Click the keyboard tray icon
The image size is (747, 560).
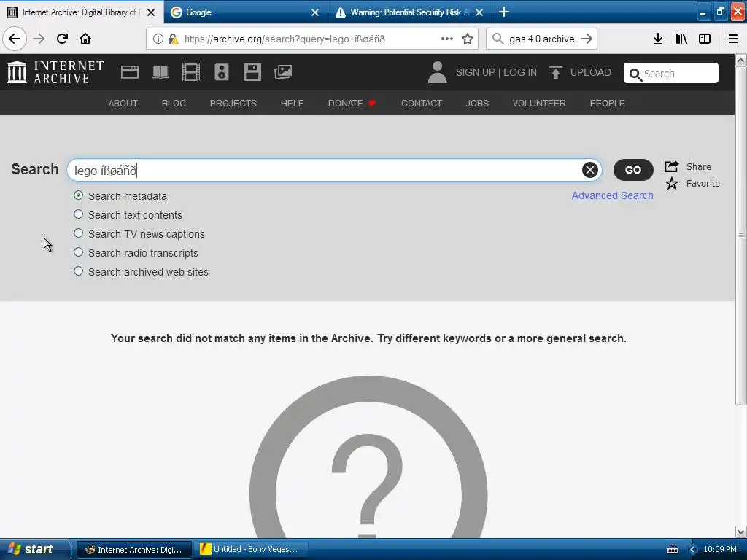pos(672,550)
